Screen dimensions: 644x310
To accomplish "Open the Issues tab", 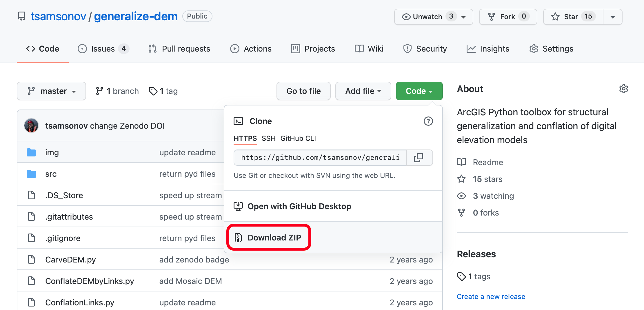I will (x=103, y=49).
